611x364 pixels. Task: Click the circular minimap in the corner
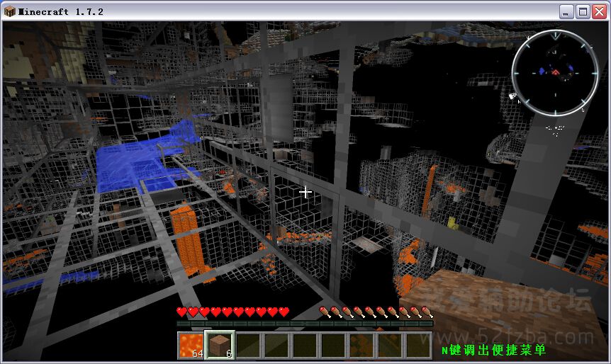pos(555,73)
